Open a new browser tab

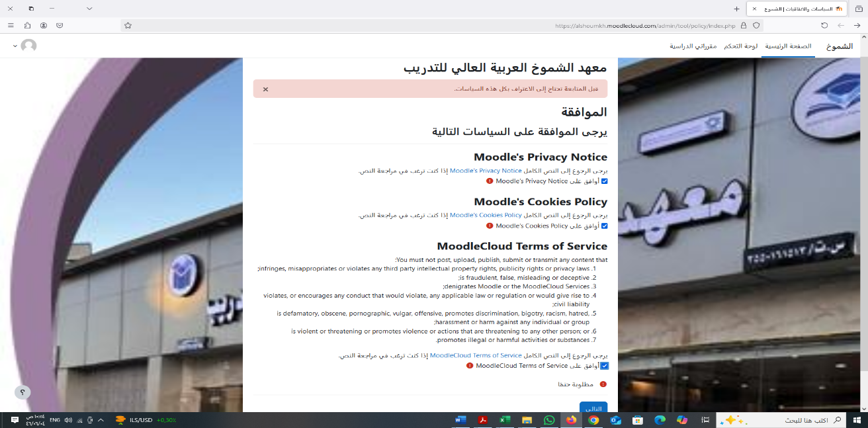pyautogui.click(x=737, y=9)
